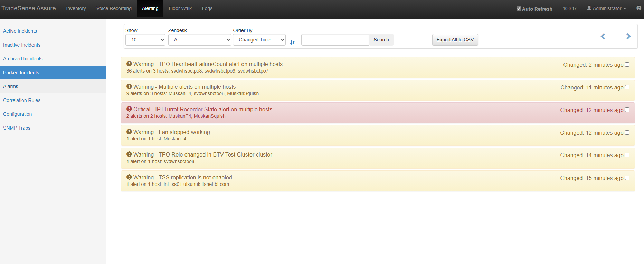
Task: Tick checkbox for Multiple alerts on multiple hosts
Action: click(627, 87)
